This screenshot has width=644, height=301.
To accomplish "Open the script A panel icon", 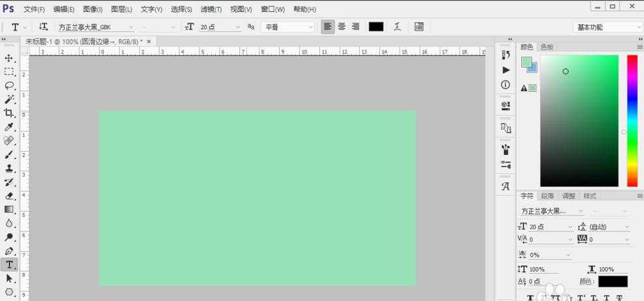I will click(x=506, y=186).
